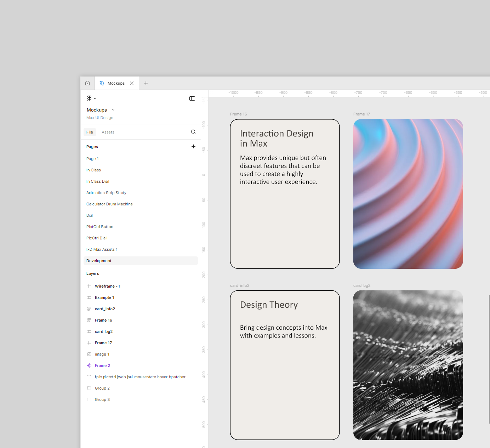Screen dimensions: 490x448
Task: Select the Group 3 layer
Action: click(x=102, y=399)
